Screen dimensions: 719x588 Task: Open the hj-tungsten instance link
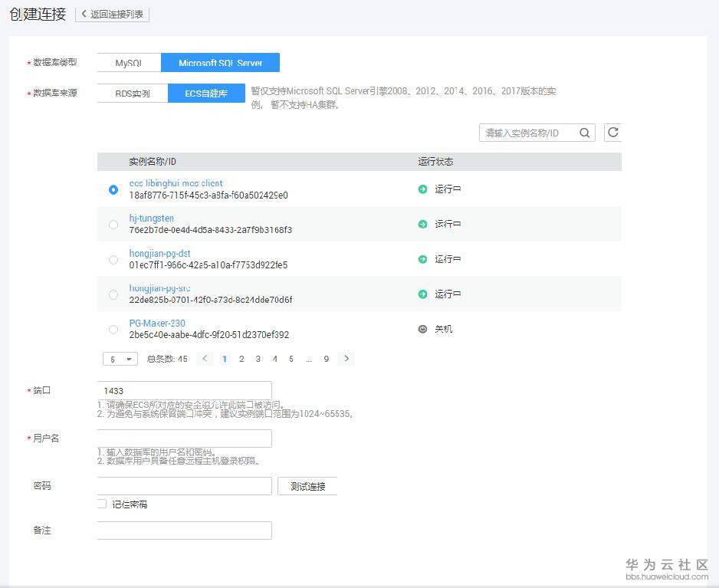point(151,218)
